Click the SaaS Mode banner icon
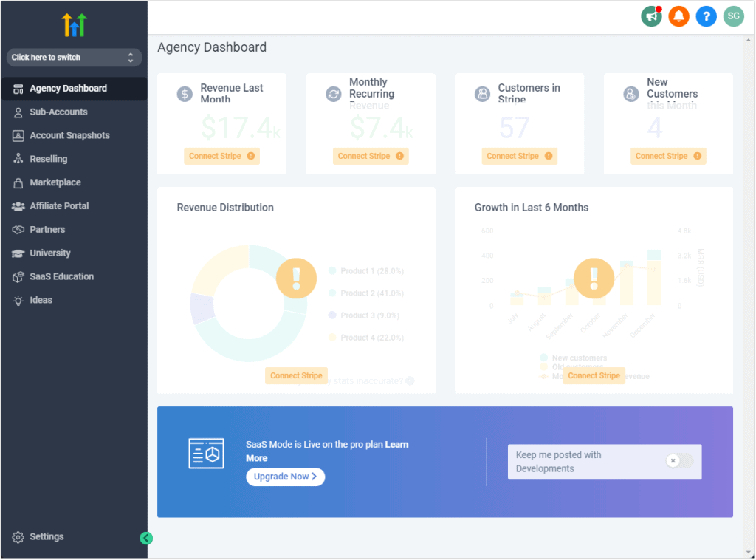The width and height of the screenshot is (756, 560). (x=207, y=454)
